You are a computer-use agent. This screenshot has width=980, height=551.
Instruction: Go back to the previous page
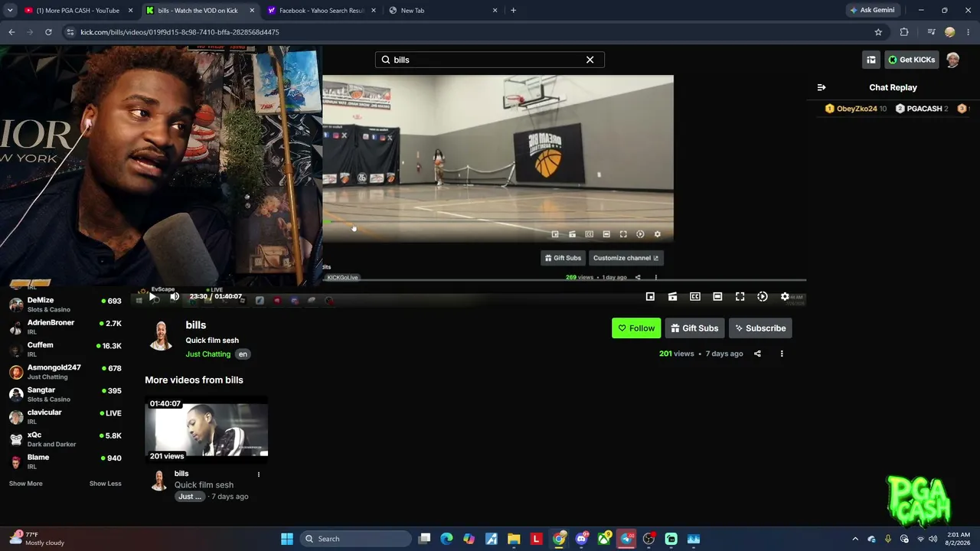(x=11, y=32)
